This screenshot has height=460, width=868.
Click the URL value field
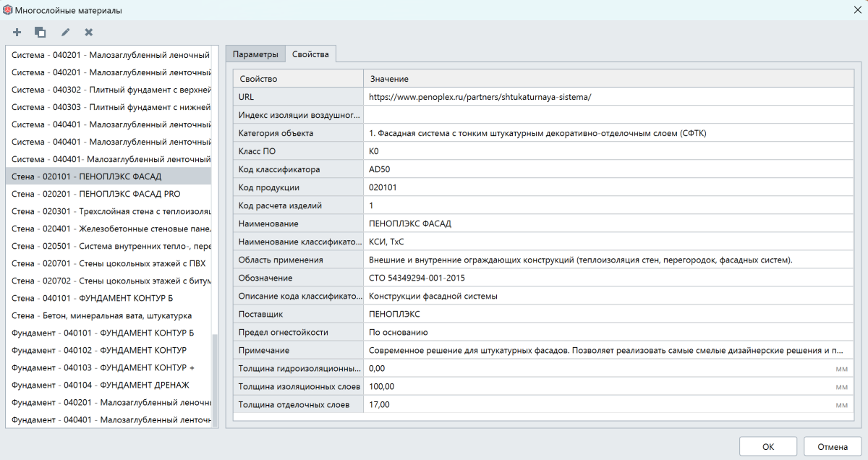tap(608, 96)
